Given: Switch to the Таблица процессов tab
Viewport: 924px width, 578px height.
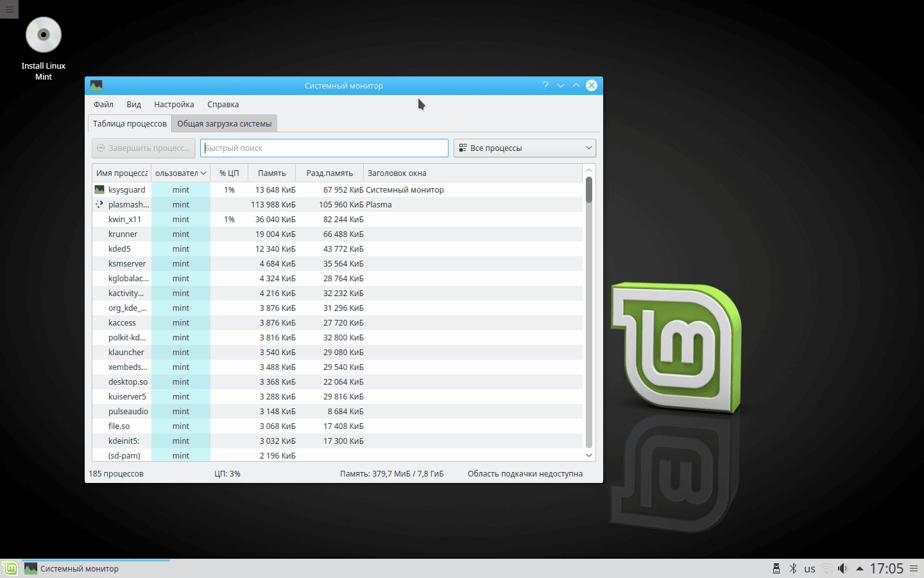Looking at the screenshot, I should 130,123.
